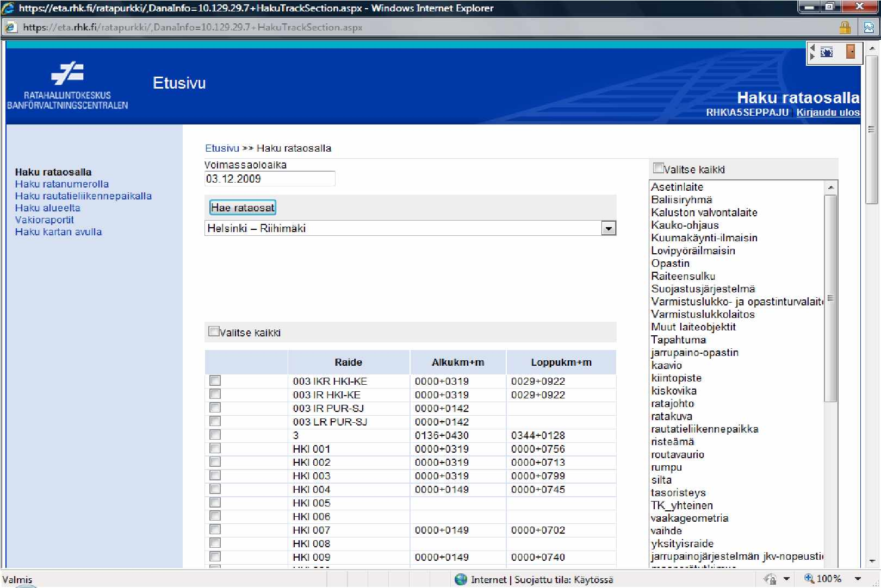Viewport: 881px width, 588px height.
Task: Select Muut laiteobjektit in object list
Action: [x=693, y=327]
